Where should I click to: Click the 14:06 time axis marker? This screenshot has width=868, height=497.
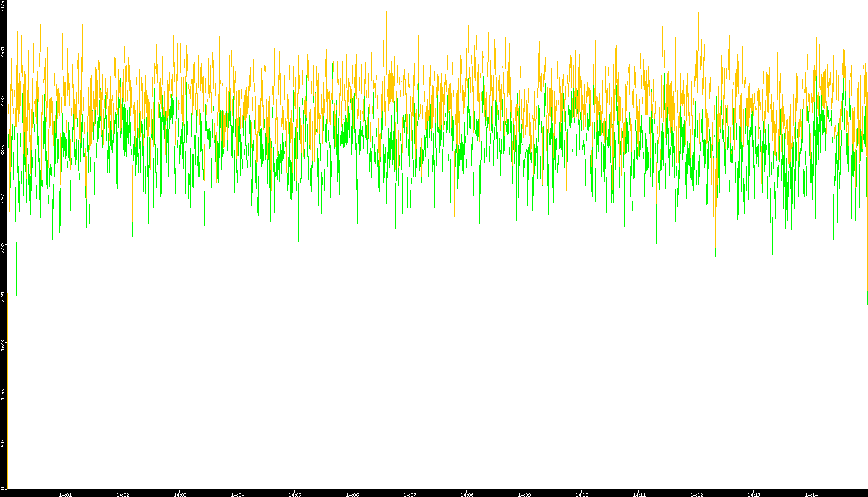352,495
